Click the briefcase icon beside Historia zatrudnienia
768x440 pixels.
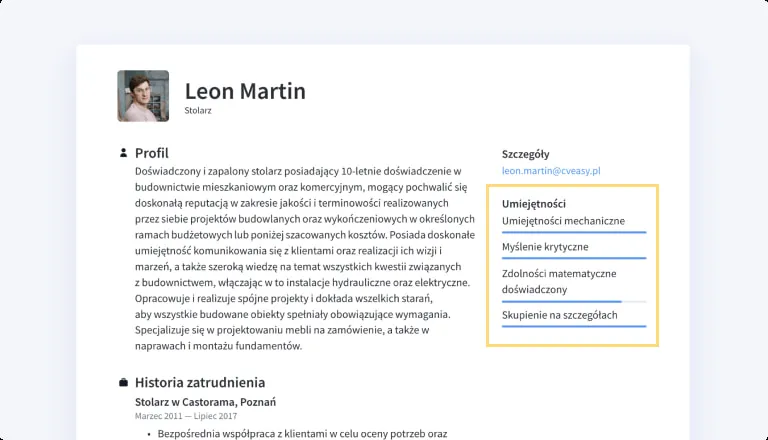(x=123, y=382)
